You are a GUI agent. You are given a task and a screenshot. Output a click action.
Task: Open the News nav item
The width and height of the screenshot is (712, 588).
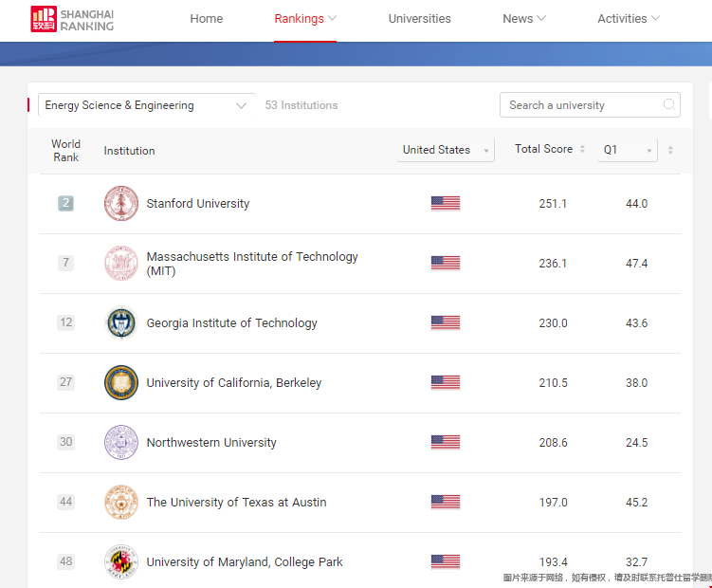point(518,19)
